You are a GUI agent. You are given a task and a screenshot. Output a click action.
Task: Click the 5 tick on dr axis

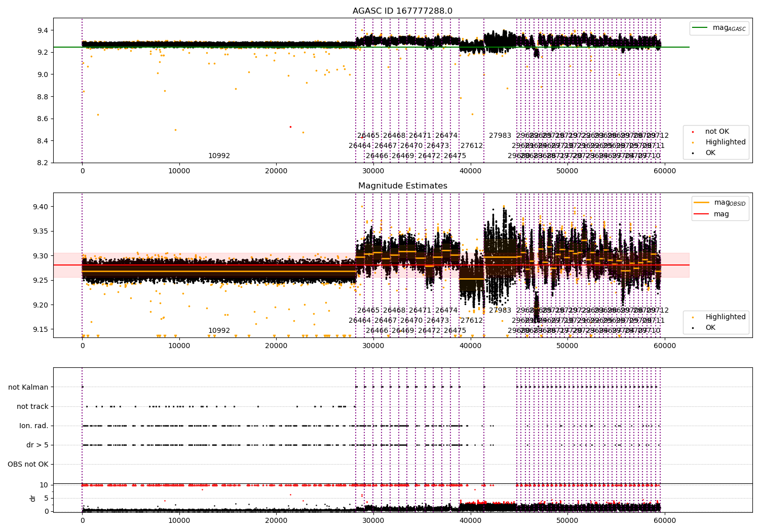pyautogui.click(x=46, y=498)
